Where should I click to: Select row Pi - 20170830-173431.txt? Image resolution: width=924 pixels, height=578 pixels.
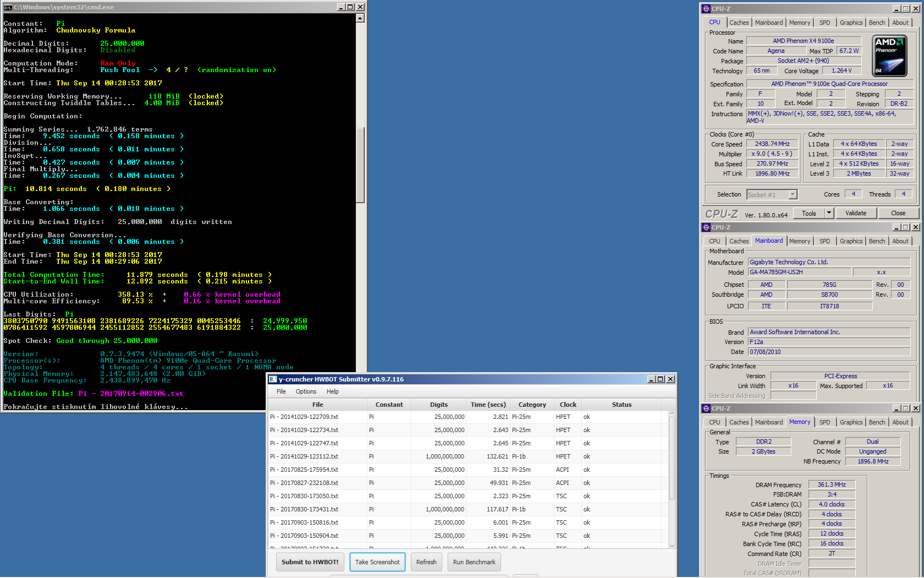point(468,509)
